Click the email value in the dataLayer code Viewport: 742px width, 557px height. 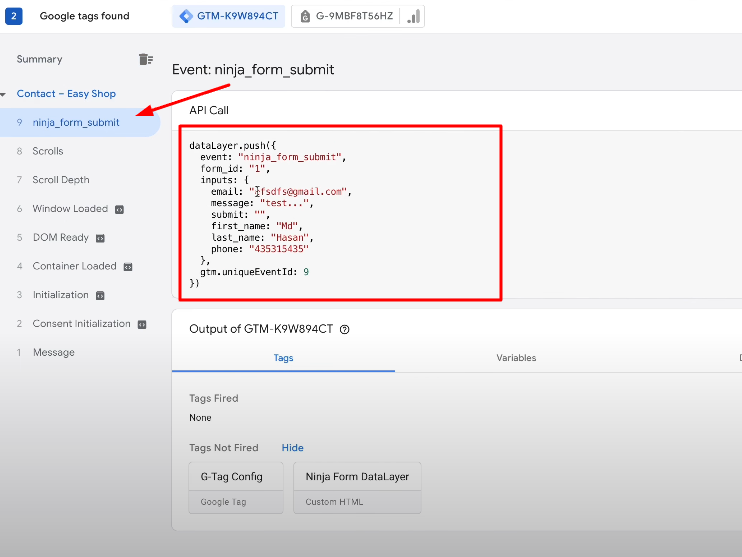[298, 192]
